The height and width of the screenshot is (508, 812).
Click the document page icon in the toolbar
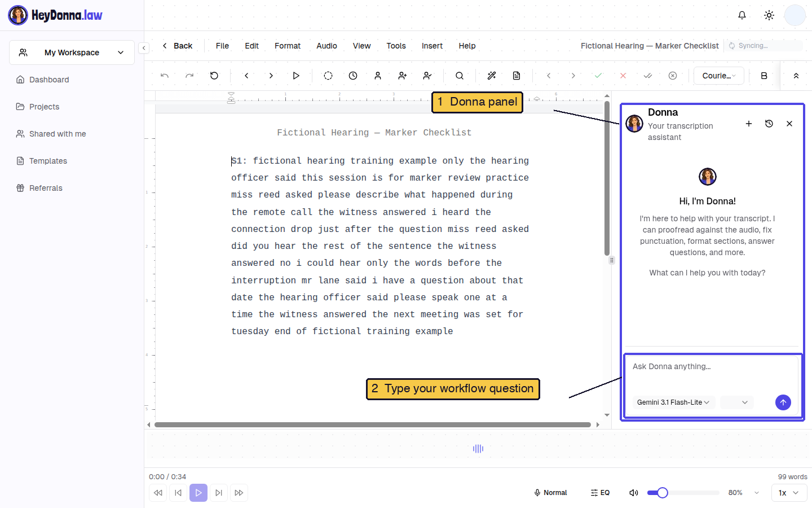click(x=517, y=76)
